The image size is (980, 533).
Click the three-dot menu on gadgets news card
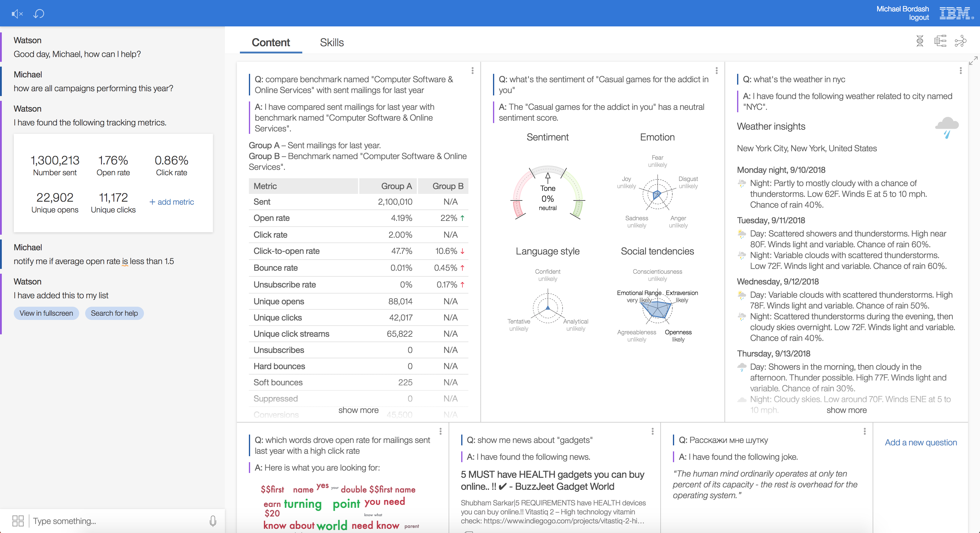coord(653,431)
